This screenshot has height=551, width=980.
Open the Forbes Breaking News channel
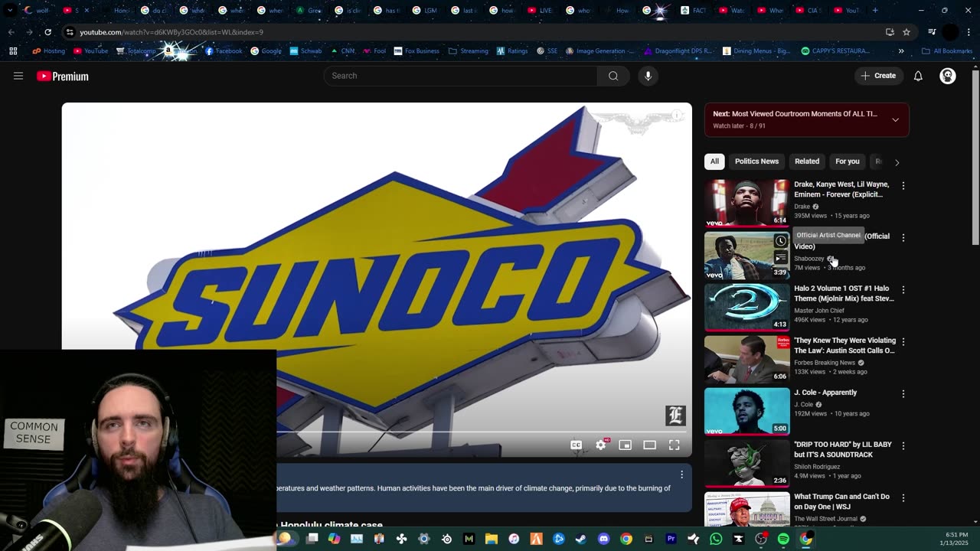825,363
